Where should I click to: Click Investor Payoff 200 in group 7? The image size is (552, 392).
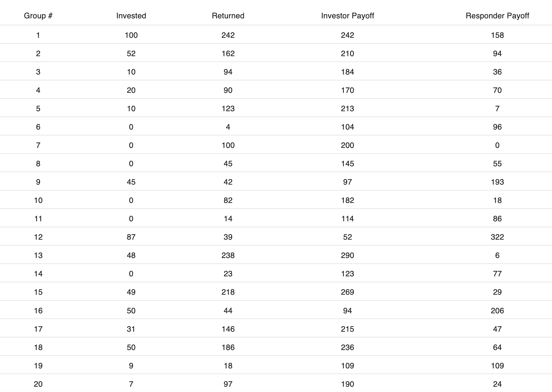[347, 145]
